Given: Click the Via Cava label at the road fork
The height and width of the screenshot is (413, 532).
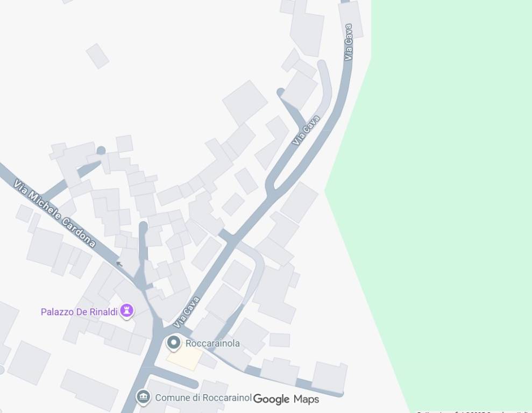Looking at the screenshot, I should pyautogui.click(x=306, y=130).
